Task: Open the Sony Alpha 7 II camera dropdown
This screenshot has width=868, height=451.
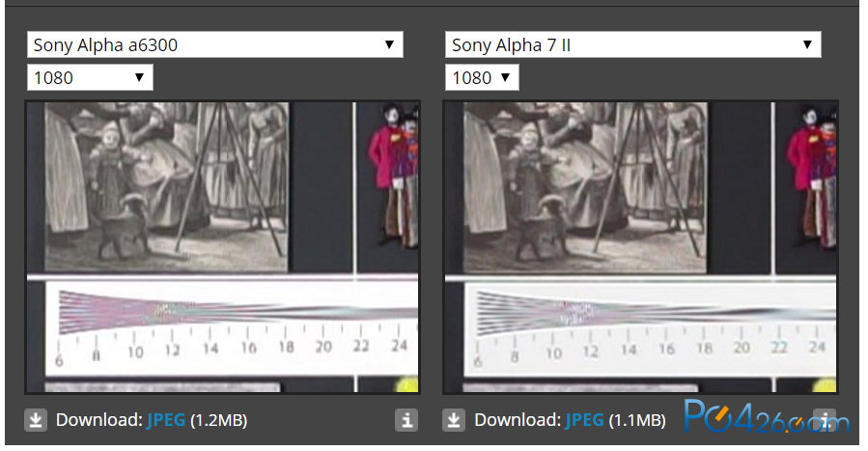Action: (x=632, y=44)
